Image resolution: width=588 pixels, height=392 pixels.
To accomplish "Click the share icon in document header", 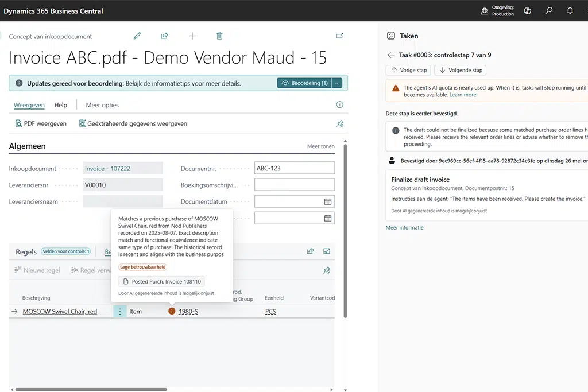I will [x=164, y=36].
